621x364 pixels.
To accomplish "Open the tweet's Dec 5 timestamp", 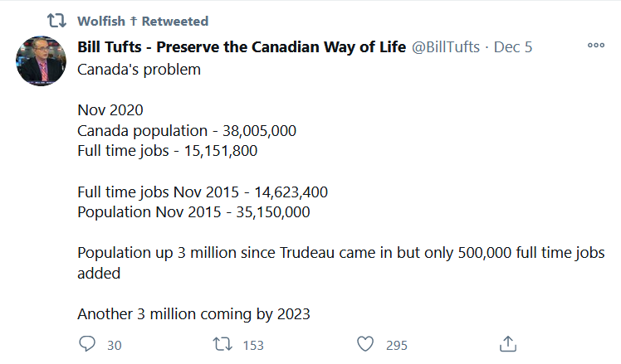I will click(513, 47).
